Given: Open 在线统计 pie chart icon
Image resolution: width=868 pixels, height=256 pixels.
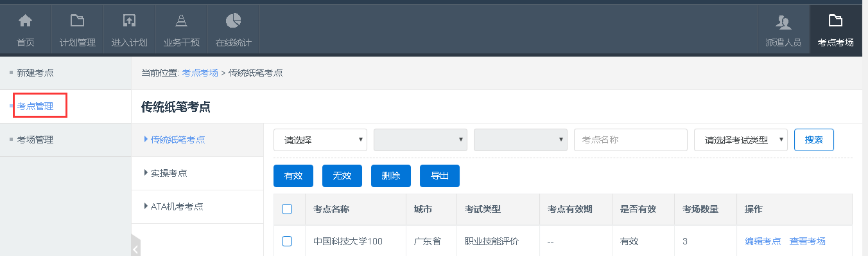Looking at the screenshot, I should [x=233, y=21].
